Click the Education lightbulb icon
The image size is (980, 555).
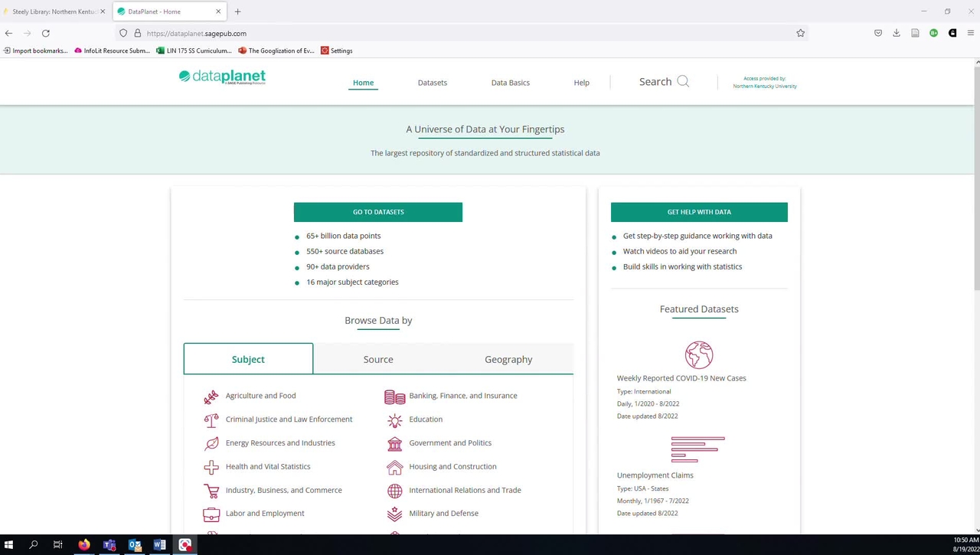394,420
